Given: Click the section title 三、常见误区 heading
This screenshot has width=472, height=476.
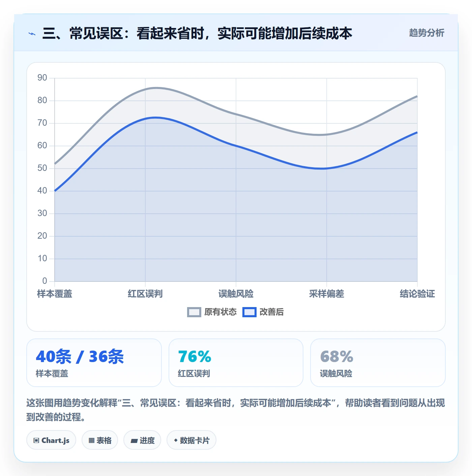Looking at the screenshot, I should tap(197, 33).
